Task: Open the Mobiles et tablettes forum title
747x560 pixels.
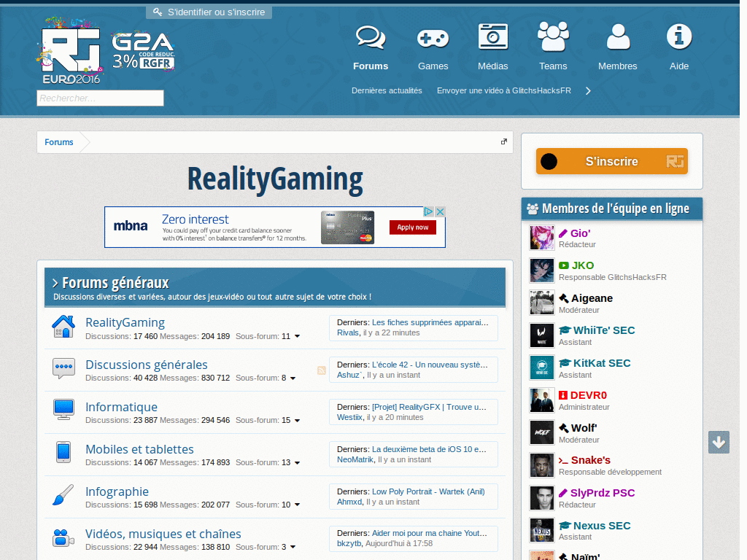Action: point(139,449)
